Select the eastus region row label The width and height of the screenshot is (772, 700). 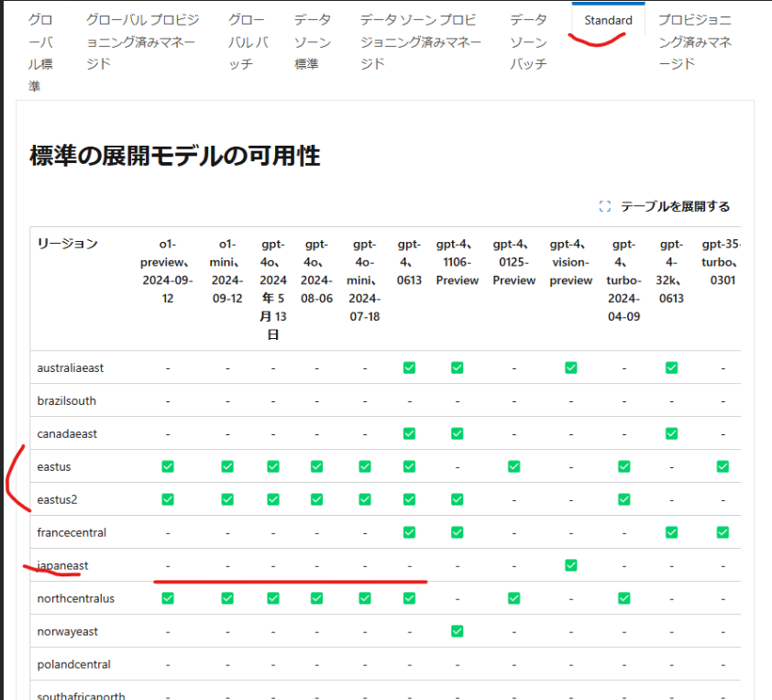coord(54,467)
